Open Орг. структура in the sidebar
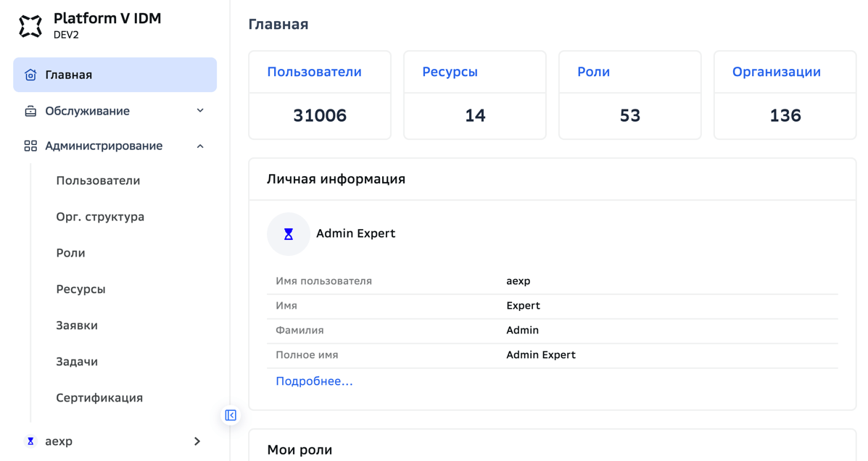 [x=100, y=217]
